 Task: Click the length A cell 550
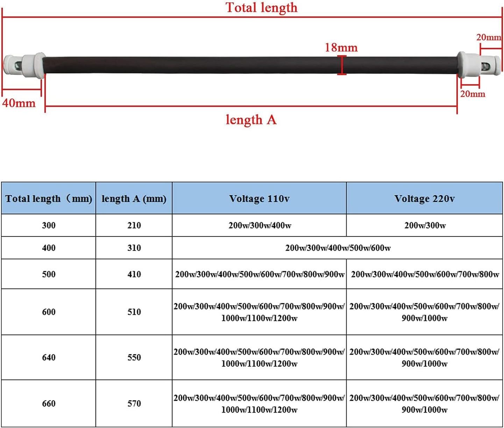pyautogui.click(x=134, y=357)
